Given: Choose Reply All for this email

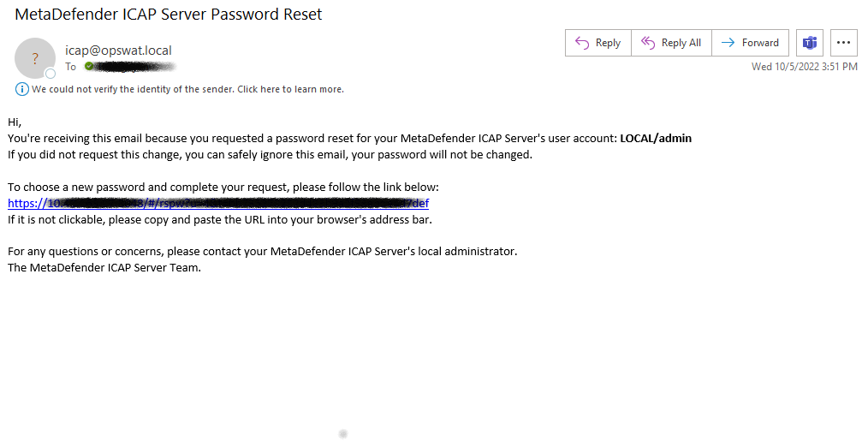Looking at the screenshot, I should tap(671, 43).
